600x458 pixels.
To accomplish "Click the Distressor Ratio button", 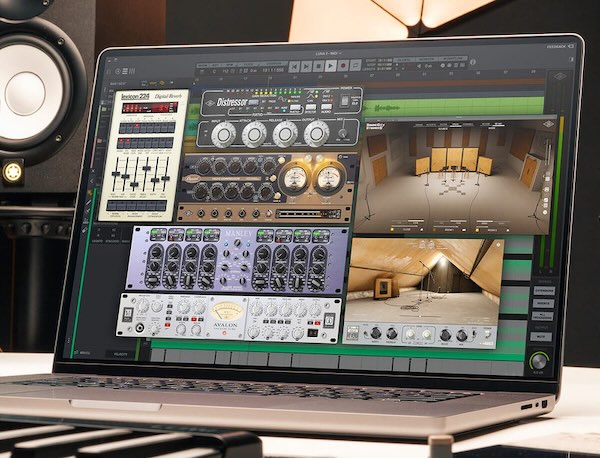I will click(x=295, y=108).
